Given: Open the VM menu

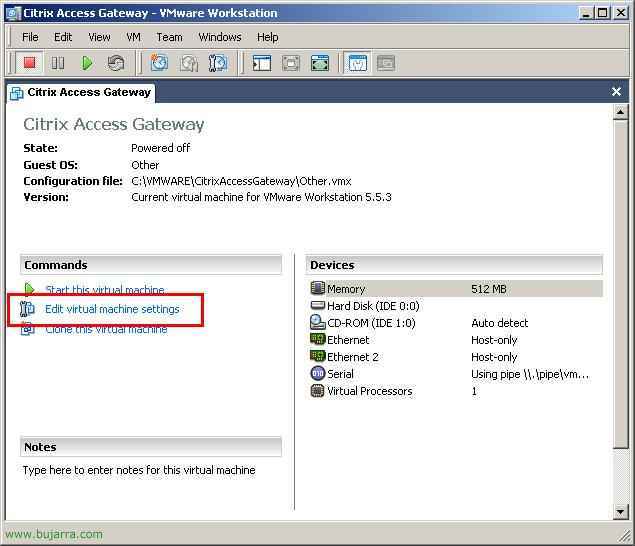Looking at the screenshot, I should point(133,37).
